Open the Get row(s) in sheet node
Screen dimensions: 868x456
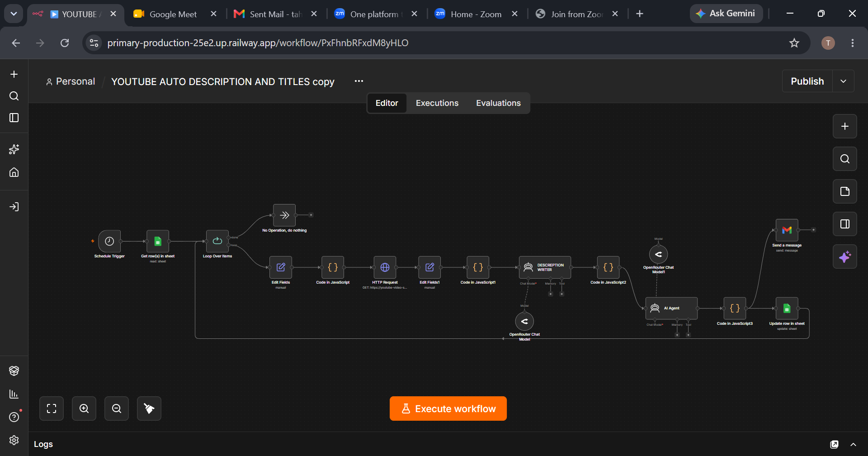point(158,241)
